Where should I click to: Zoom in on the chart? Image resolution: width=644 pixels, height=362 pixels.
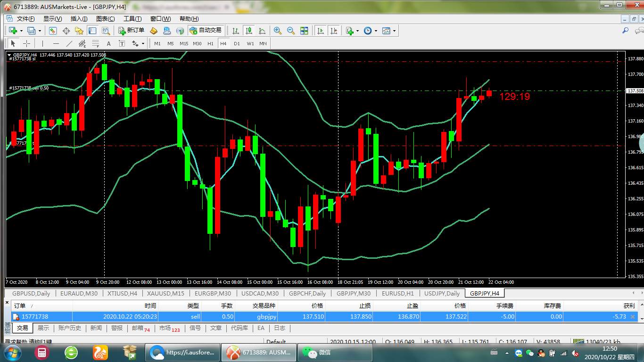278,31
